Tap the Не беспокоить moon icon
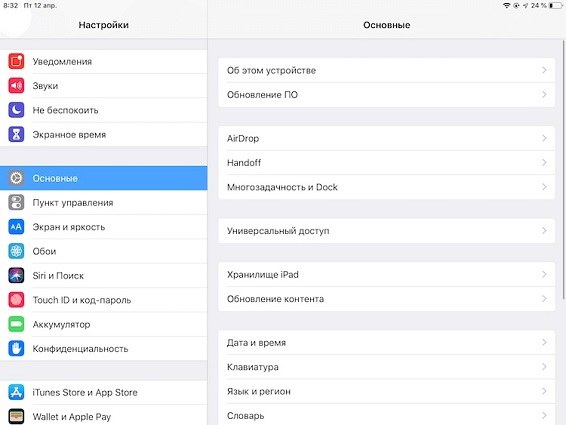566x425 pixels. pyautogui.click(x=16, y=110)
